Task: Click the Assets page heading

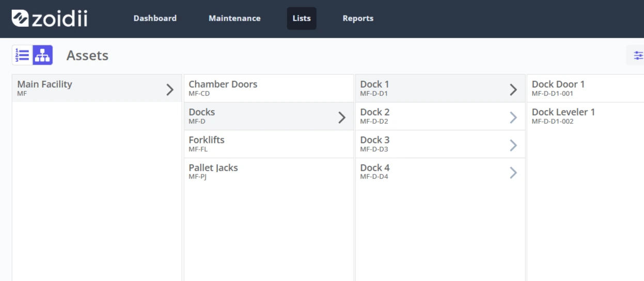Action: (87, 55)
